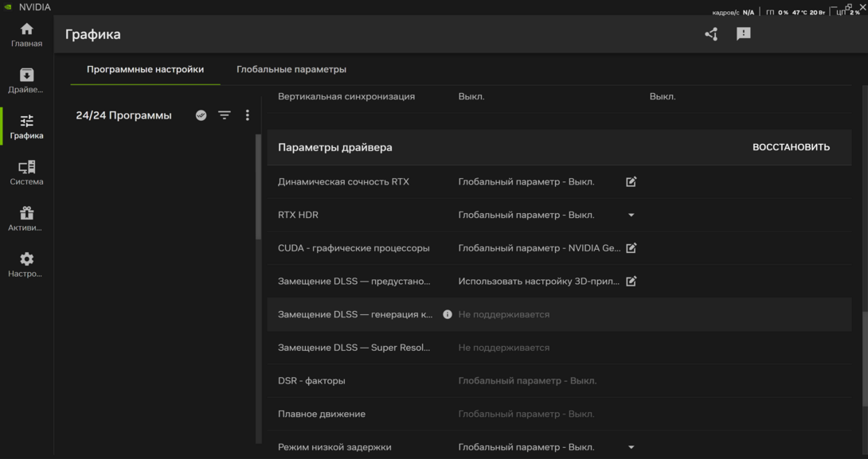Open the filter icon for programs list
The image size is (868, 459).
tap(225, 115)
